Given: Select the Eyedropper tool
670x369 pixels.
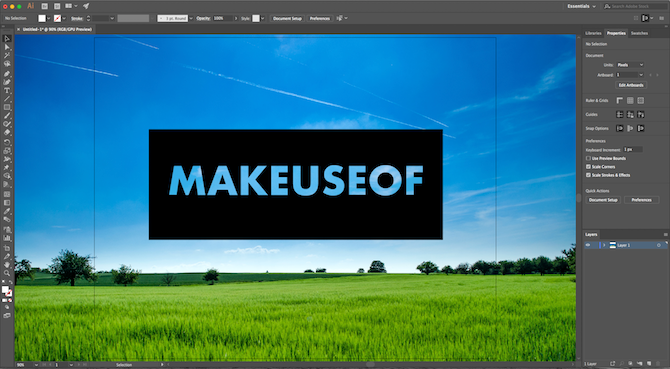Looking at the screenshot, I should [x=7, y=211].
